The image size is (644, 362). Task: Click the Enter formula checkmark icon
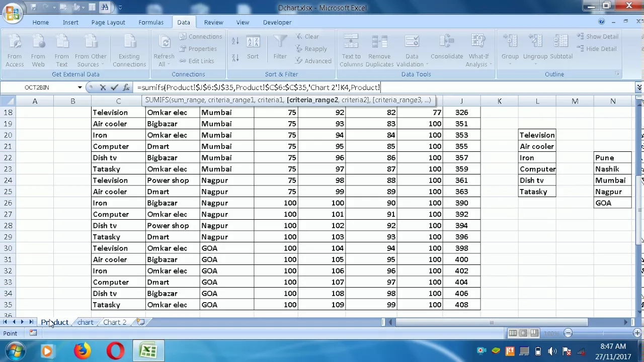(x=114, y=87)
